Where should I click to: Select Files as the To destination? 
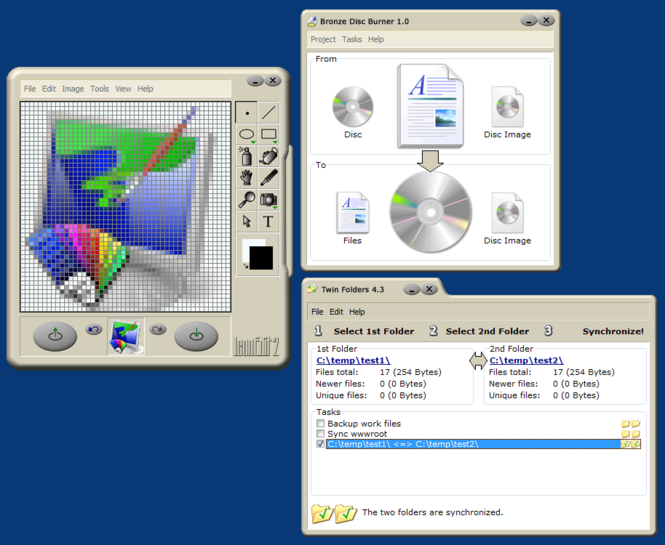coord(352,218)
